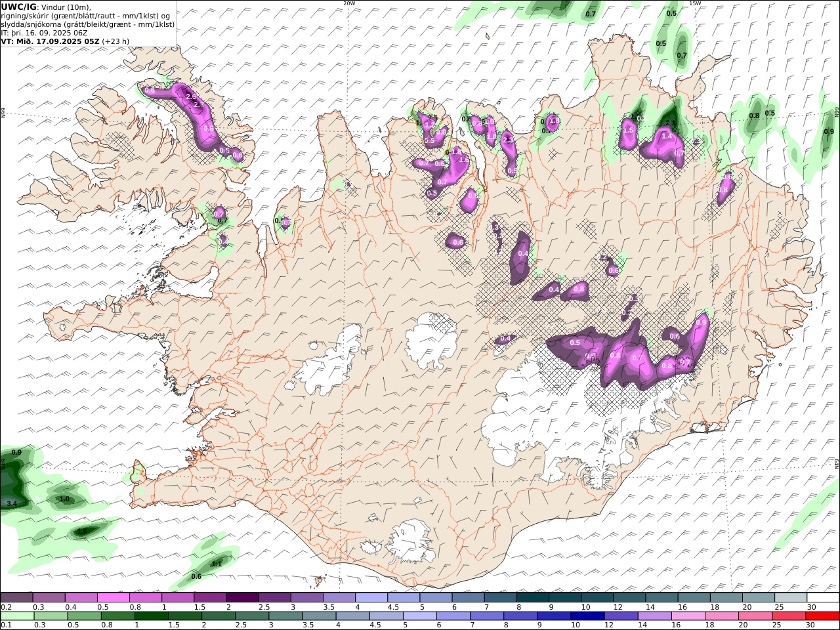The image size is (840, 630).
Task: Click the pure red rain swatch at 30
Action: (822, 616)
